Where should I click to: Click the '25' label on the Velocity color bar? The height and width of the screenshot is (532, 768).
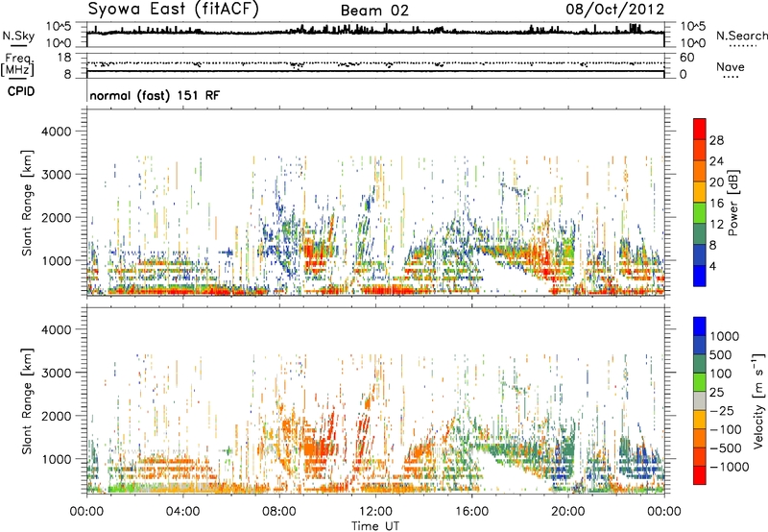coord(717,393)
